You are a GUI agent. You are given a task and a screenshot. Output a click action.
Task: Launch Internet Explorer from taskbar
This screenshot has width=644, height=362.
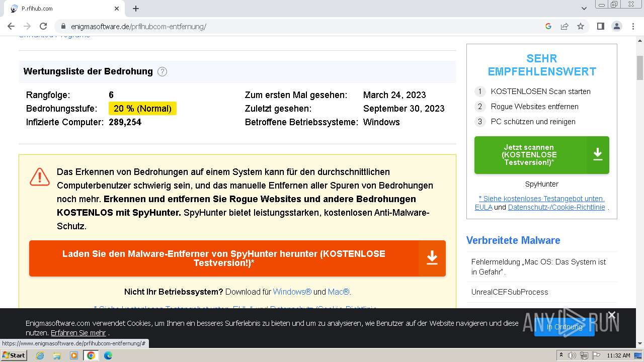40,355
